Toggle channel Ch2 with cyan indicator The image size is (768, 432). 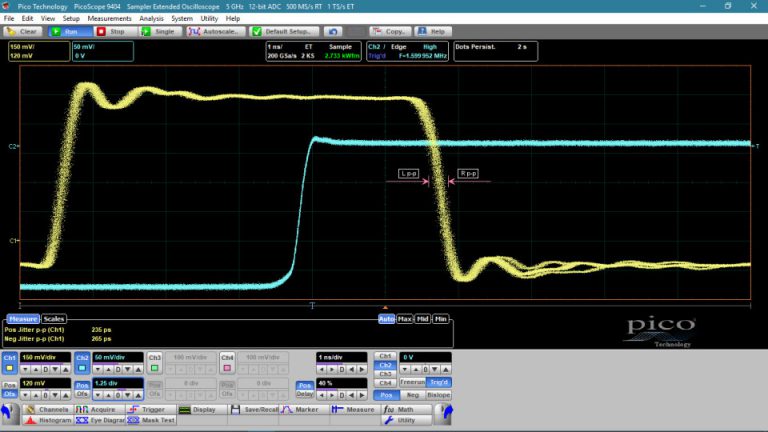[82, 363]
